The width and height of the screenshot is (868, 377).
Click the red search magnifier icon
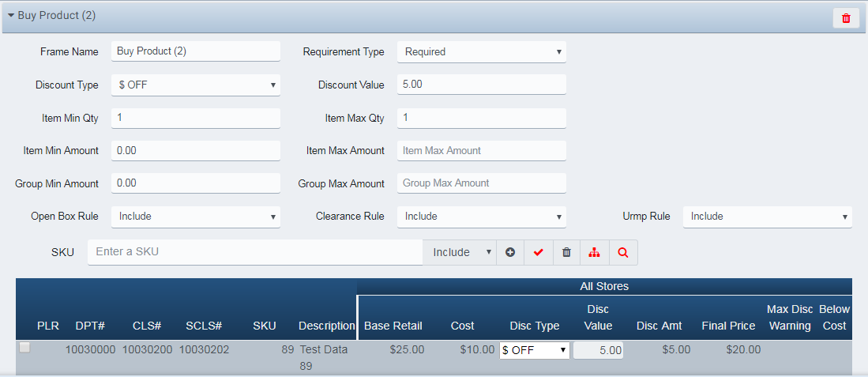click(x=623, y=252)
